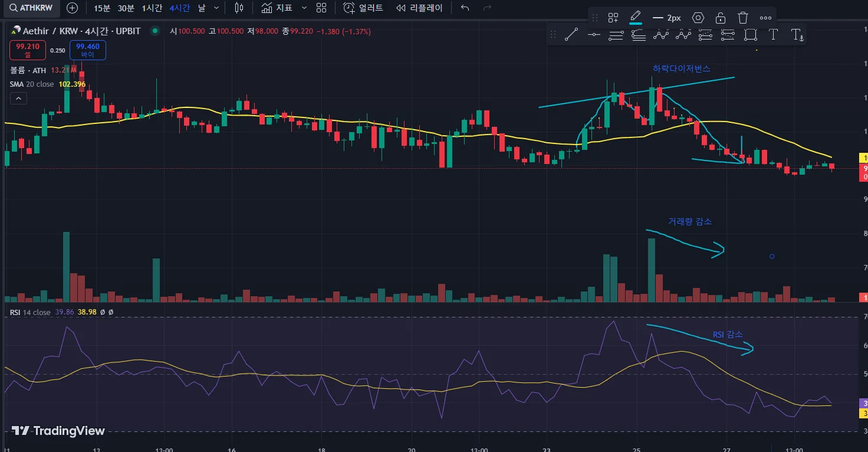Collapse the indicator legend chevron

pyautogui.click(x=18, y=98)
